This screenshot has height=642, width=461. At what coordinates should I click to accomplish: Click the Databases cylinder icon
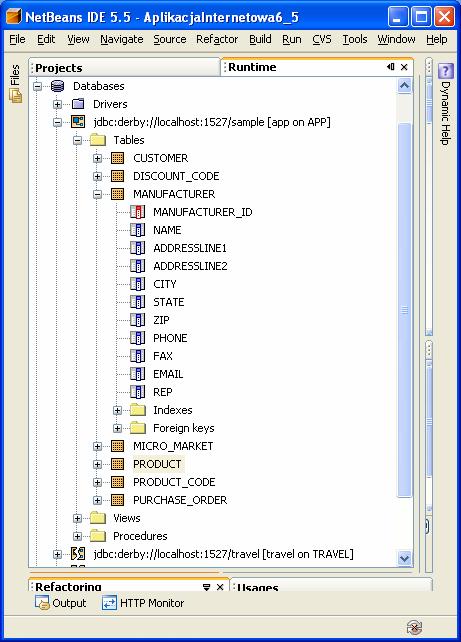click(x=58, y=86)
